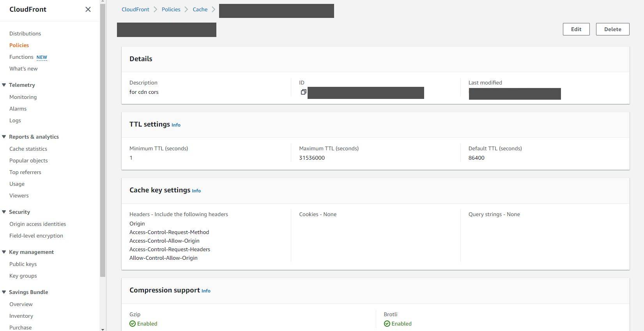Viewport: 644px width, 331px height.
Task: Open Field-level encryption settings
Action: pos(36,236)
